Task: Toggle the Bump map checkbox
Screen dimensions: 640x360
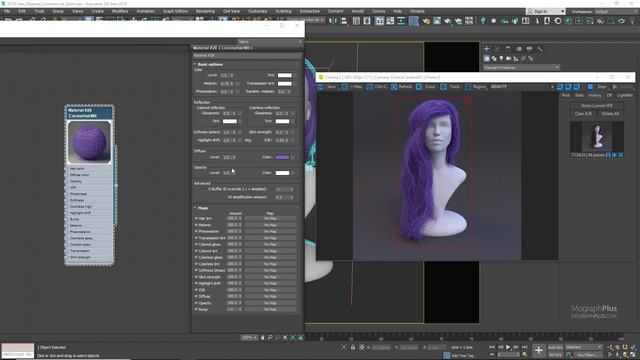Action: click(196, 309)
